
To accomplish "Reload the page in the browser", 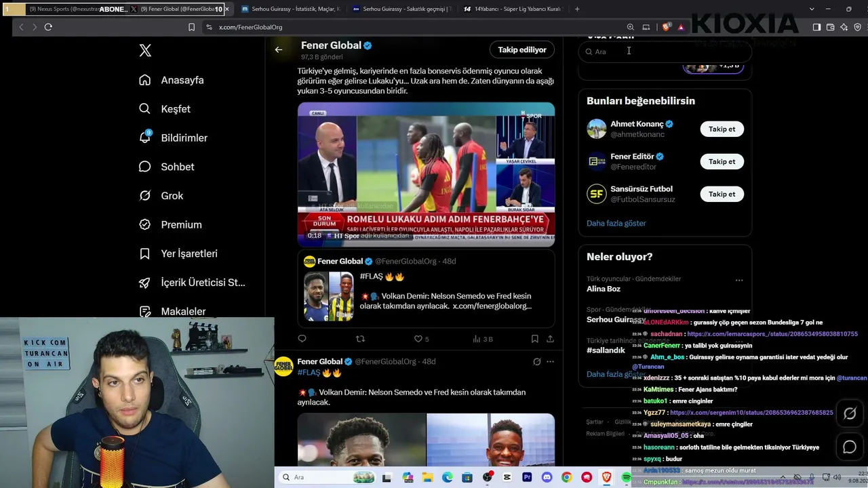I will pyautogui.click(x=48, y=27).
